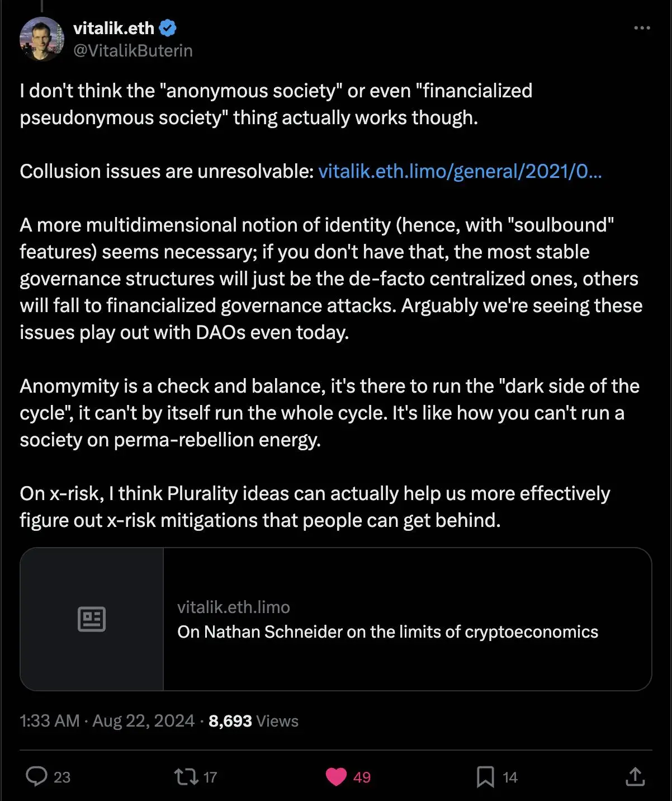Open 'On Nathan Schneider' article card title

coord(387,632)
